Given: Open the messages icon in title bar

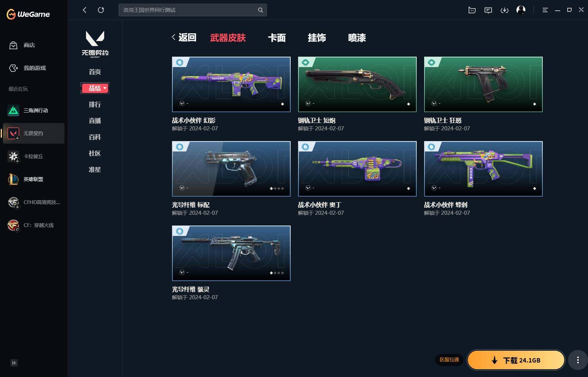Looking at the screenshot, I should pos(488,10).
